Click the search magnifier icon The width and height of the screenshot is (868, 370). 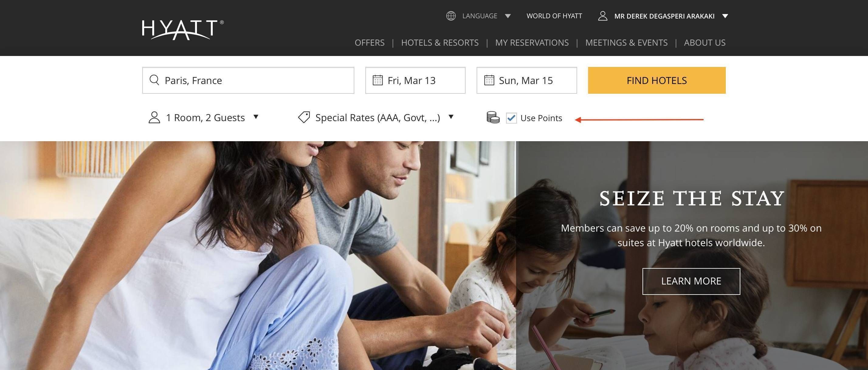pyautogui.click(x=154, y=80)
